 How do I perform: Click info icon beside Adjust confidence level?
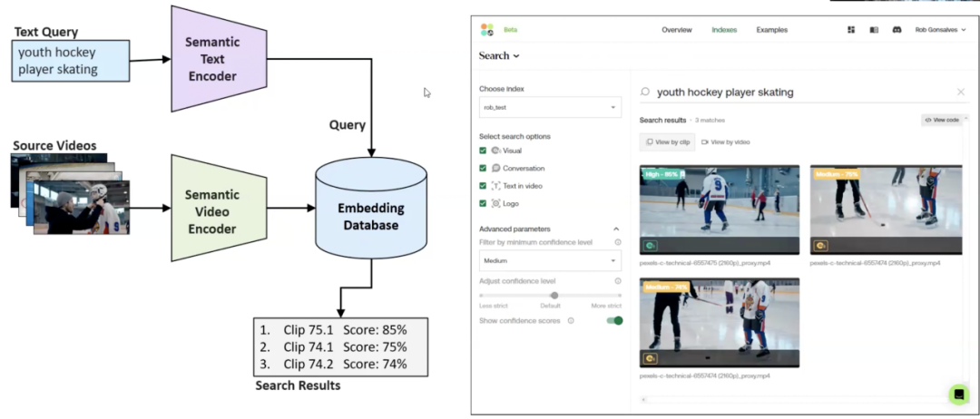point(618,281)
